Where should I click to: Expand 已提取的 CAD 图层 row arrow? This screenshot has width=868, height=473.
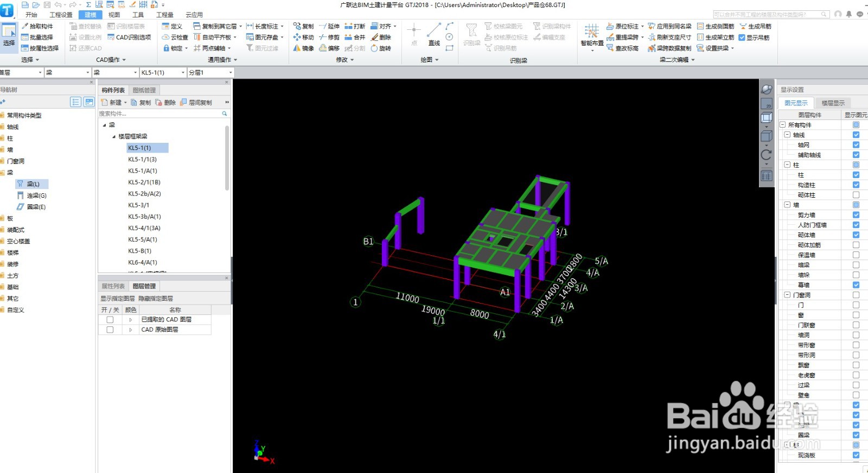[130, 320]
